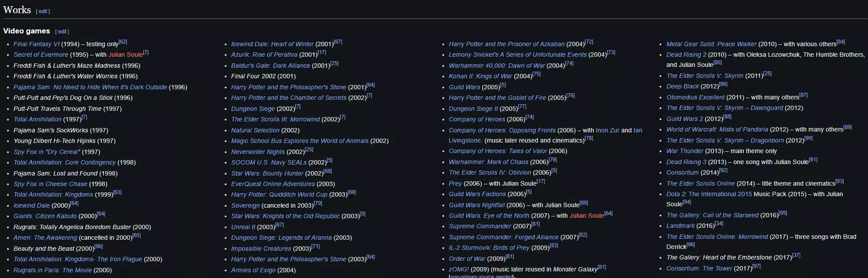868x278 pixels.
Task: Click red Julian Soule link in Secret of Evermore row
Action: pyautogui.click(x=126, y=55)
